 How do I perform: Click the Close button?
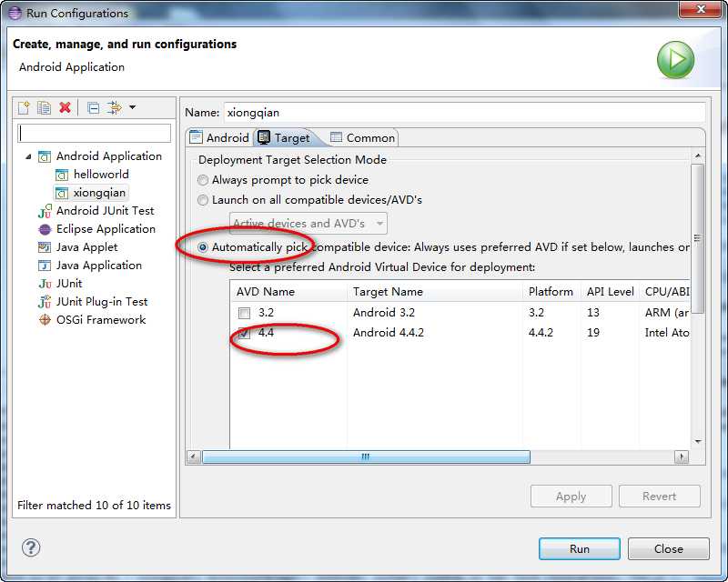[x=669, y=548]
